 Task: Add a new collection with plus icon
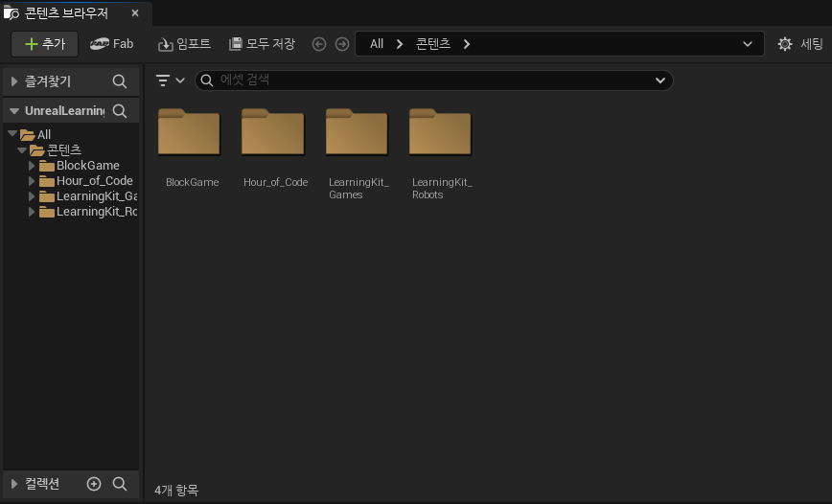tap(94, 484)
